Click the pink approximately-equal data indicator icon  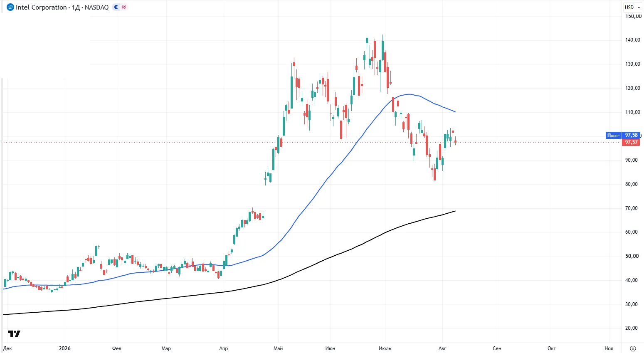[124, 7]
